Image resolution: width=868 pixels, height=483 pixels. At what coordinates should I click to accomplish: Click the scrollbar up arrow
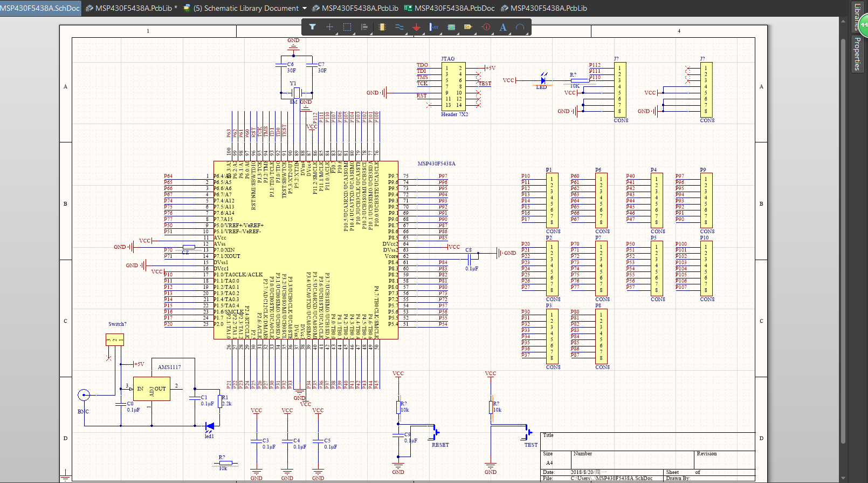coord(844,21)
